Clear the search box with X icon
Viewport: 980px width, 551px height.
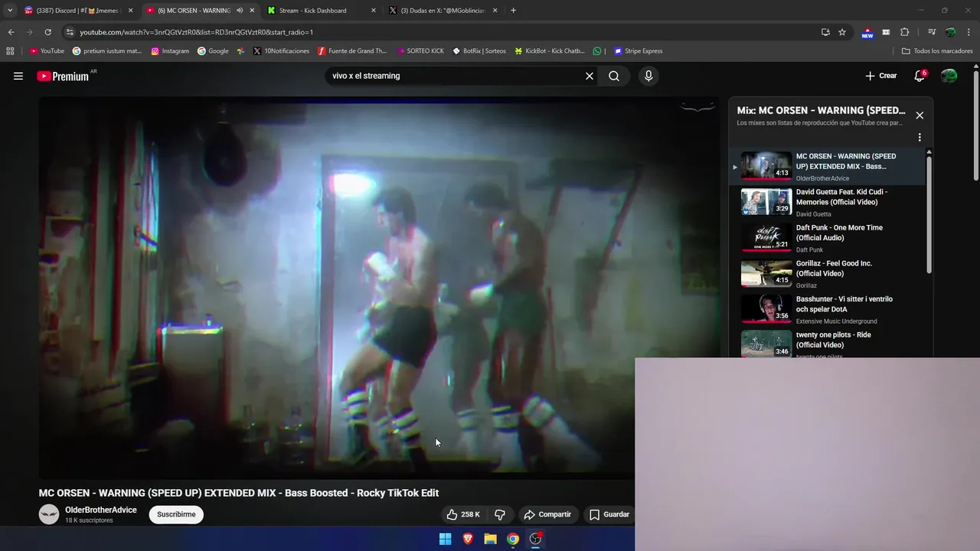(x=590, y=76)
